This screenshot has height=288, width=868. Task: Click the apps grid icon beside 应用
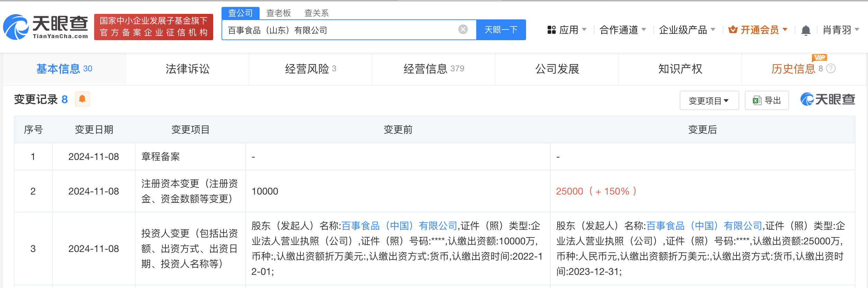click(551, 30)
